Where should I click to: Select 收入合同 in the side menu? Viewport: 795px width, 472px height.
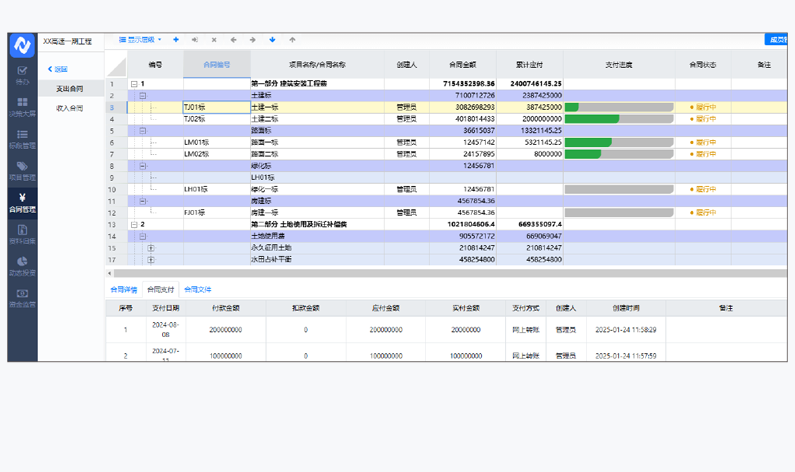click(x=70, y=107)
